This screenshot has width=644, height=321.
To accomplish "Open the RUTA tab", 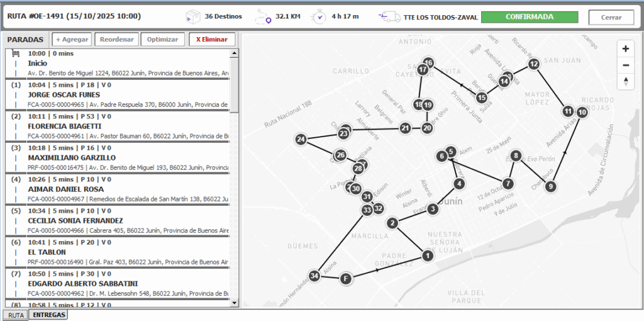I will click(x=15, y=315).
